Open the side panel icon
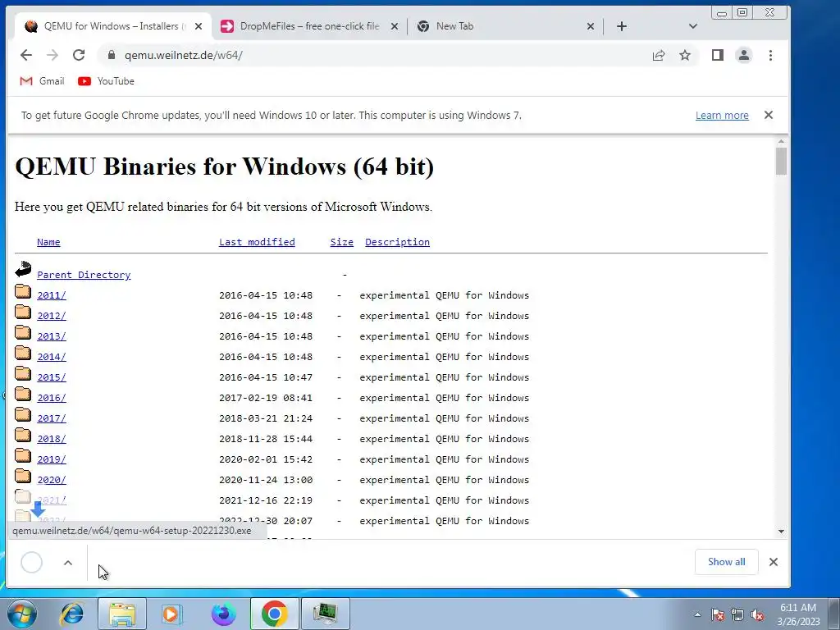The height and width of the screenshot is (630, 840). coord(717,55)
